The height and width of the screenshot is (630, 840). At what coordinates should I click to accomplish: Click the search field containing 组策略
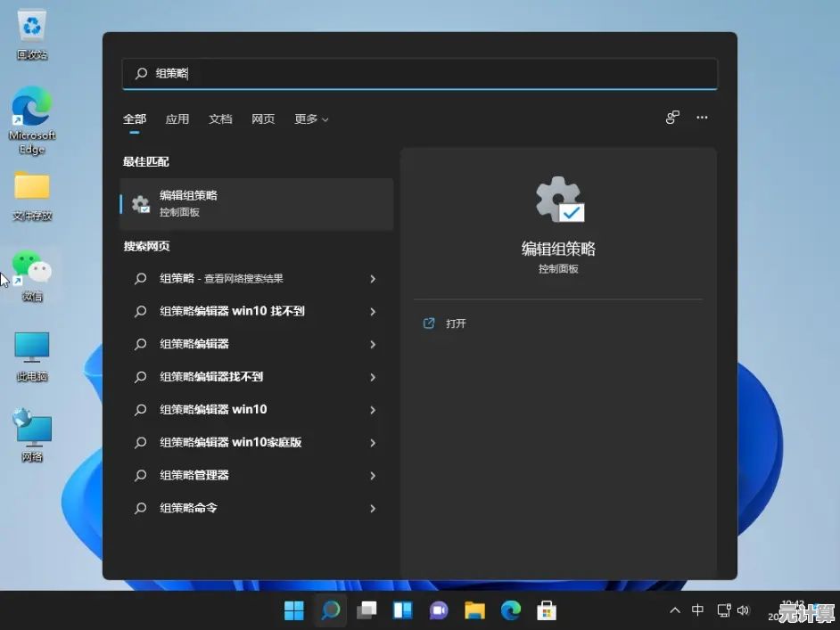[419, 73]
